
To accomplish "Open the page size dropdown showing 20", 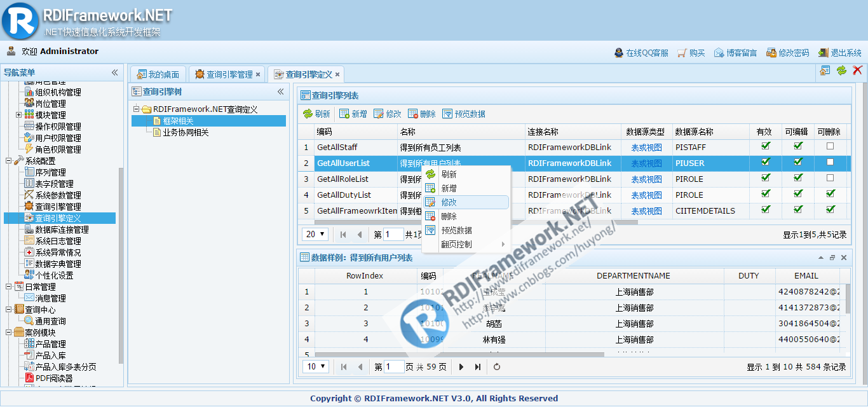I will [x=315, y=234].
